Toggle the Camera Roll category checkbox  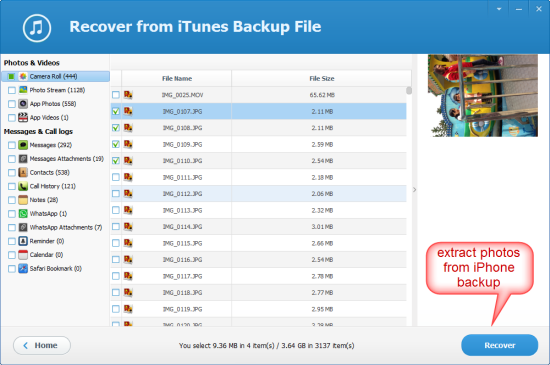pyautogui.click(x=12, y=76)
